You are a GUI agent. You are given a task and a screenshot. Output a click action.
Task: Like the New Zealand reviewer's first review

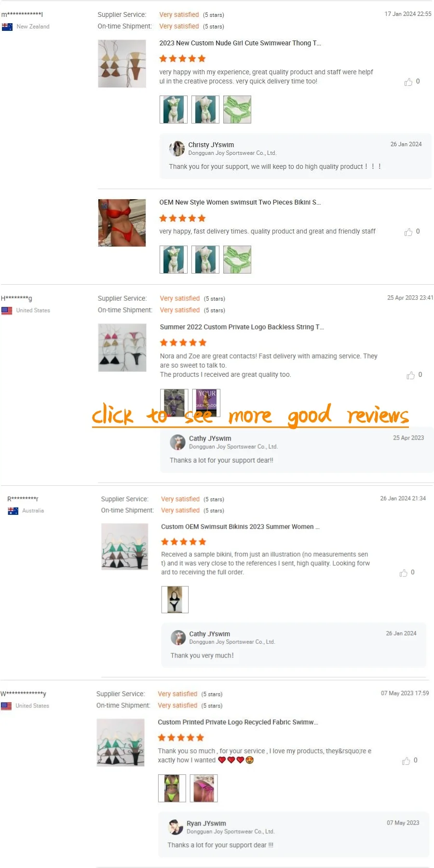408,82
